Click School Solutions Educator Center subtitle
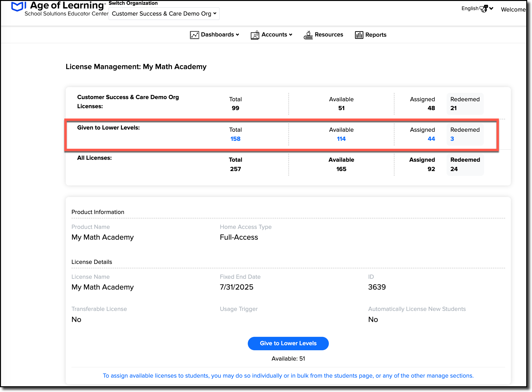 click(66, 14)
